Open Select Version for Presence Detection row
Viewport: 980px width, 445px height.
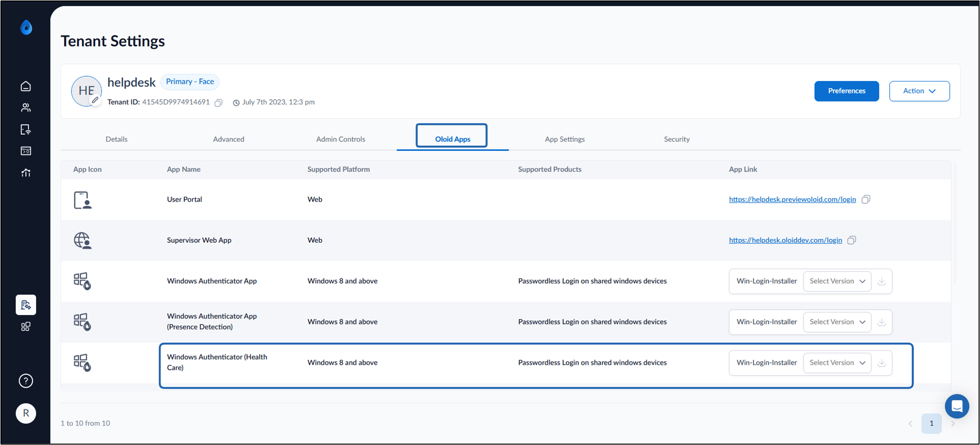[x=837, y=322]
